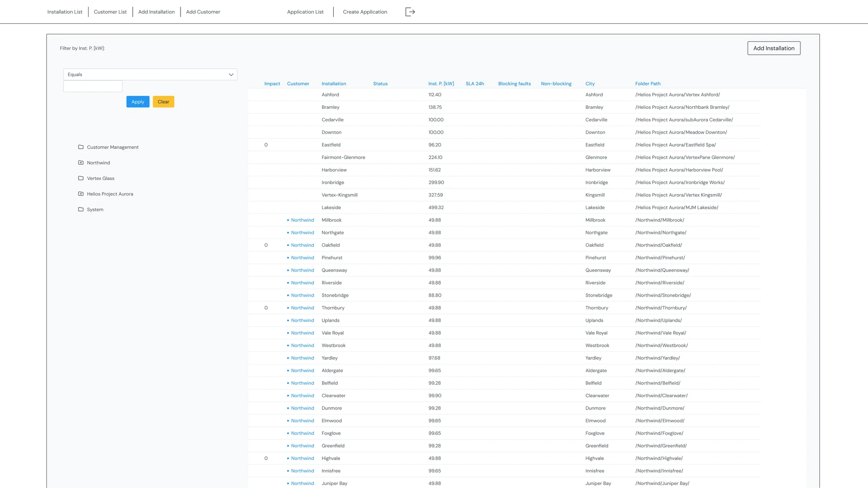Expand the Helios Project Aurora folder icon
The width and height of the screenshot is (868, 488).
pos(81,194)
